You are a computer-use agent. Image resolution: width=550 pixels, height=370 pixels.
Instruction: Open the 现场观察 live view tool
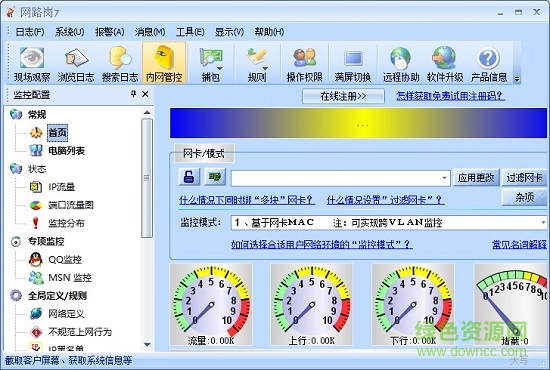point(32,64)
